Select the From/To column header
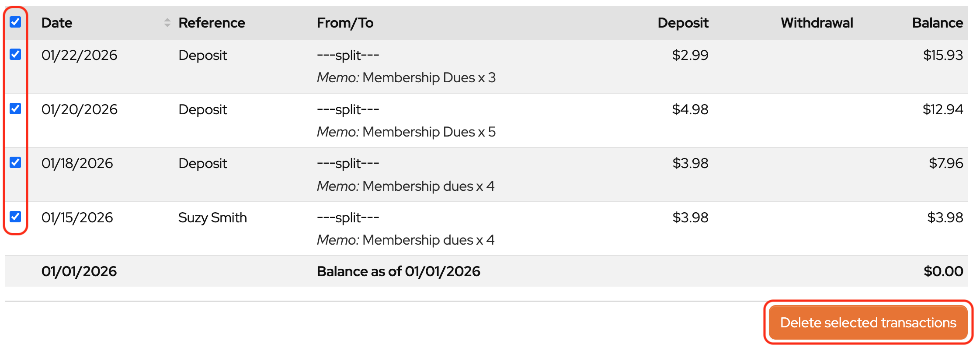 pos(345,23)
